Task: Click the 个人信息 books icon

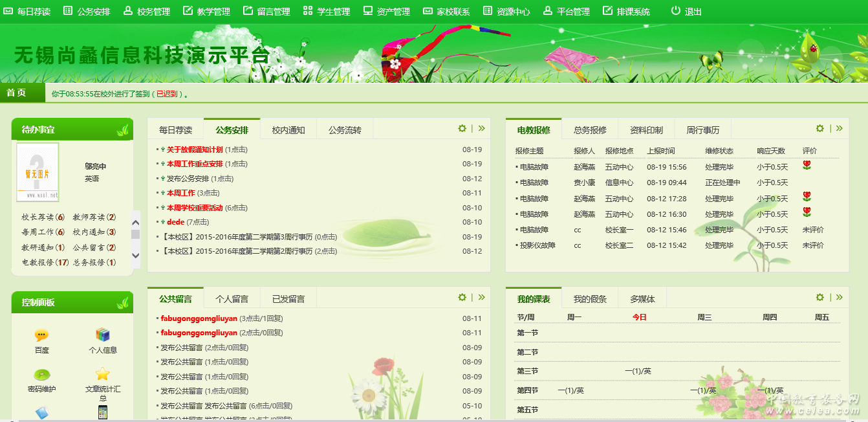Action: pyautogui.click(x=103, y=335)
